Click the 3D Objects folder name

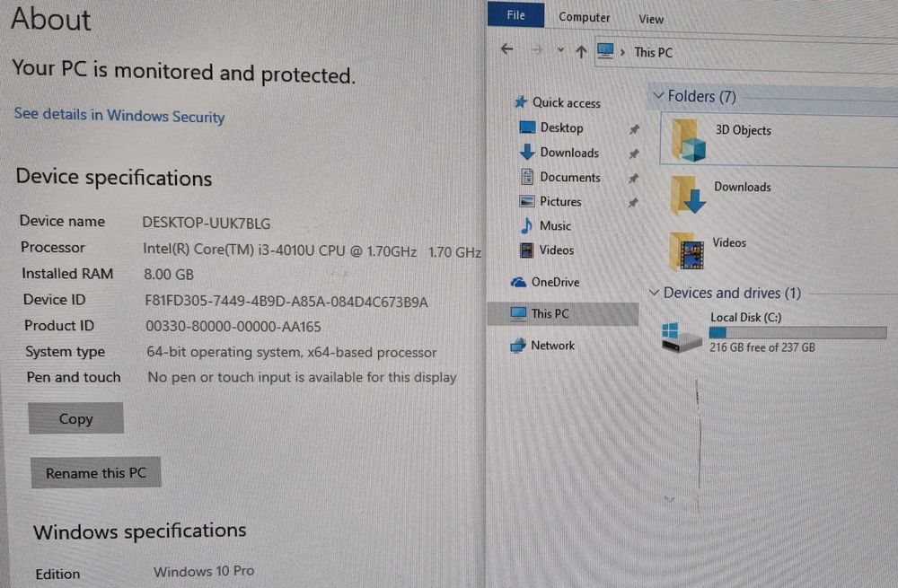click(743, 130)
